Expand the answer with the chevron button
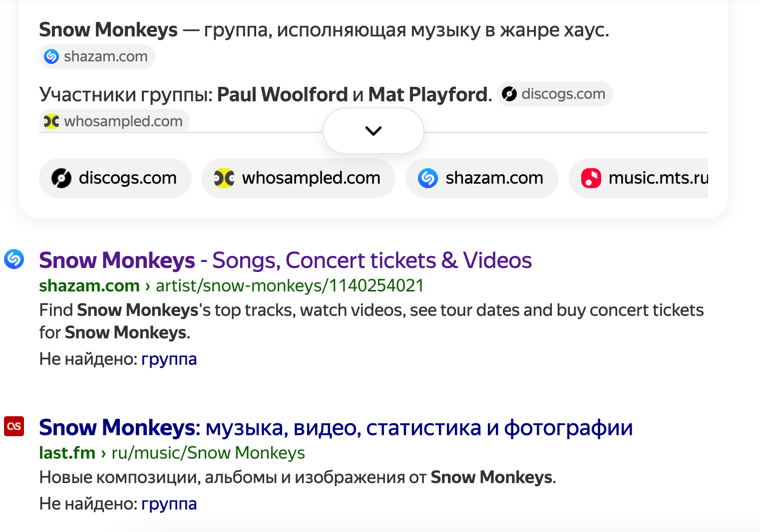 (374, 131)
